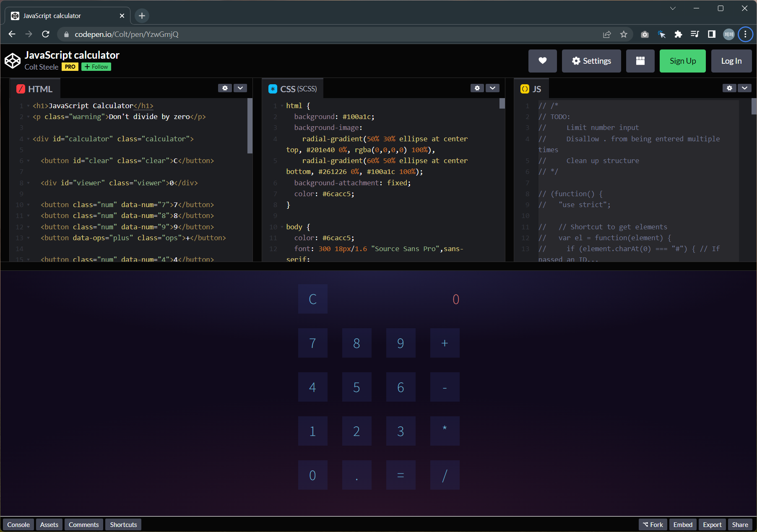Click calculator decimal point key
Image resolution: width=757 pixels, height=532 pixels.
[357, 475]
